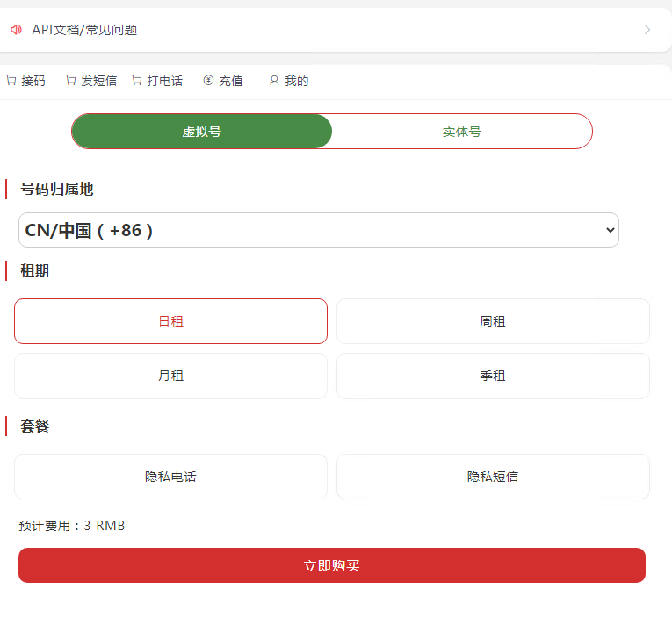The height and width of the screenshot is (618, 672).
Task: Click the coin icon beside 充值
Action: tap(208, 81)
